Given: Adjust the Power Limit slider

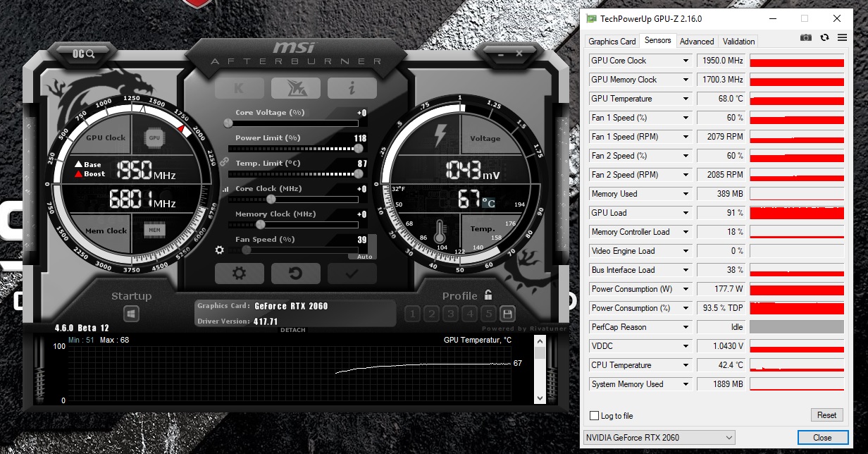Looking at the screenshot, I should pos(294,148).
